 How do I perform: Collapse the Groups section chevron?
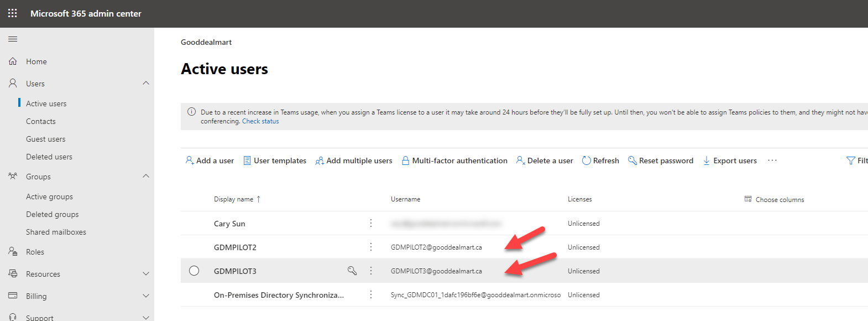(146, 177)
